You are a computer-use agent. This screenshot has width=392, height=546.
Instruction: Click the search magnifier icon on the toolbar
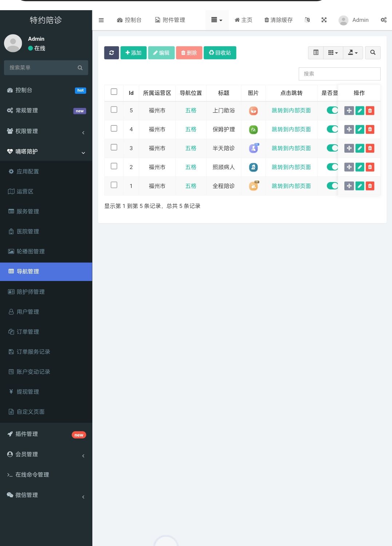click(x=372, y=53)
